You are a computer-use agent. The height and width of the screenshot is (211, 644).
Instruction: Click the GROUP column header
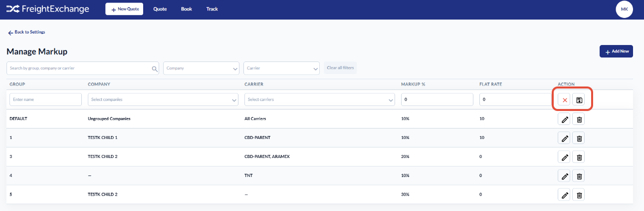(x=17, y=84)
